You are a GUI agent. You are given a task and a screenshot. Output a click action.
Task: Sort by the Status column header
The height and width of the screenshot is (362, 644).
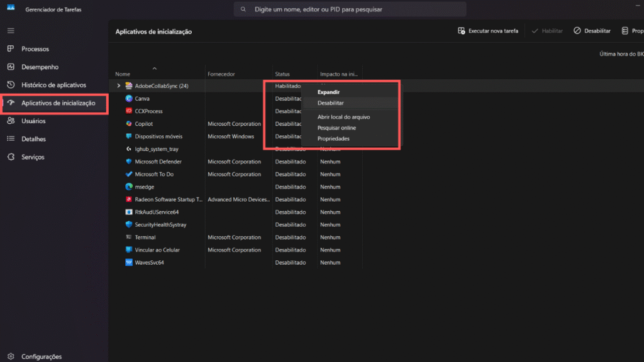pos(282,74)
